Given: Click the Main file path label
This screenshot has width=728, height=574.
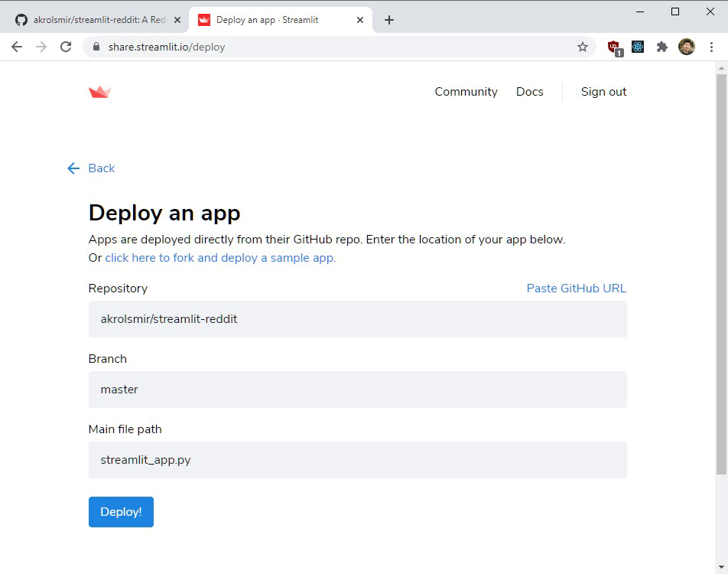Looking at the screenshot, I should click(x=125, y=429).
